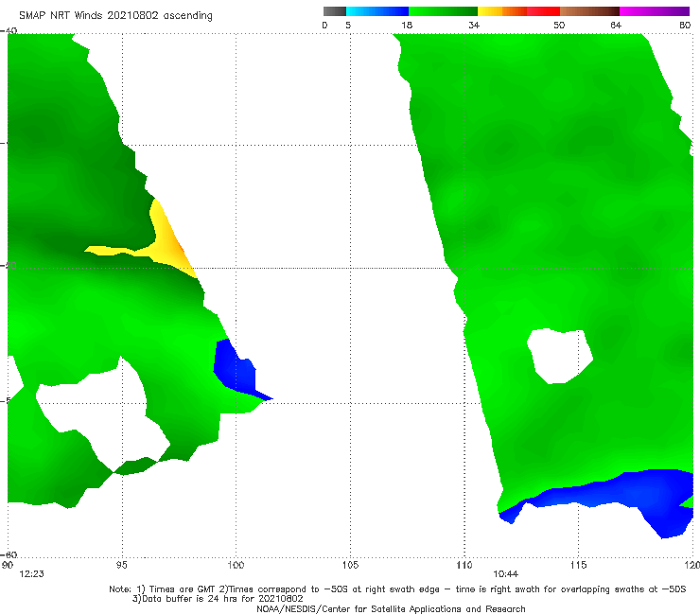Screen dimensions: 700x615
Task: Click the longitude axis label '100'
Action: coord(236,565)
